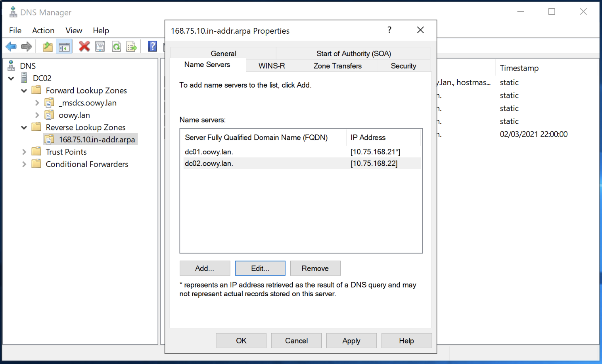The image size is (602, 364).
Task: Open the Action menu
Action: 43,31
